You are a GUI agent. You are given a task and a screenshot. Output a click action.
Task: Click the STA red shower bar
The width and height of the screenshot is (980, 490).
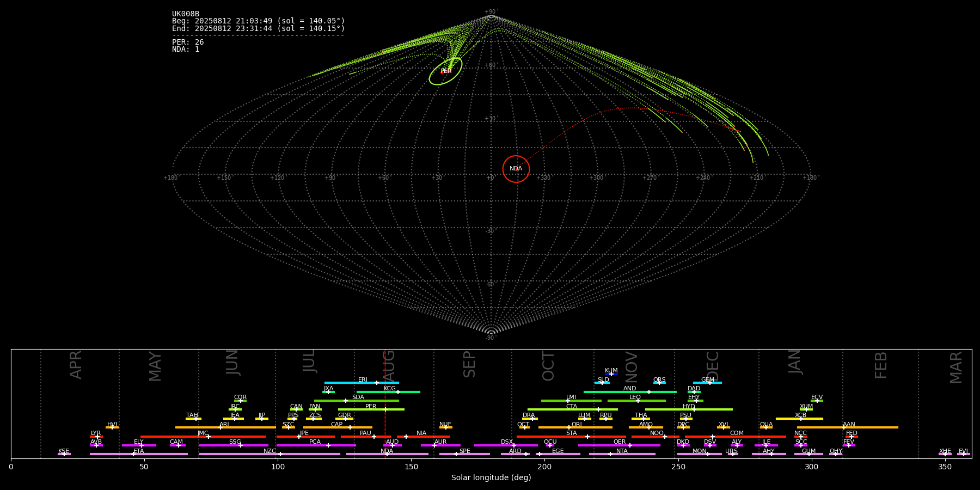point(571,436)
